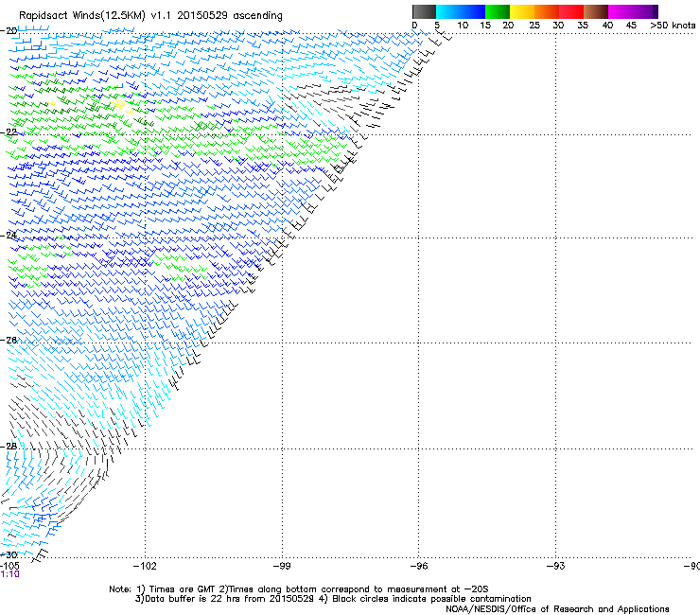Click the '>50 knots' legend label
The height and width of the screenshot is (615, 700).
673,26
